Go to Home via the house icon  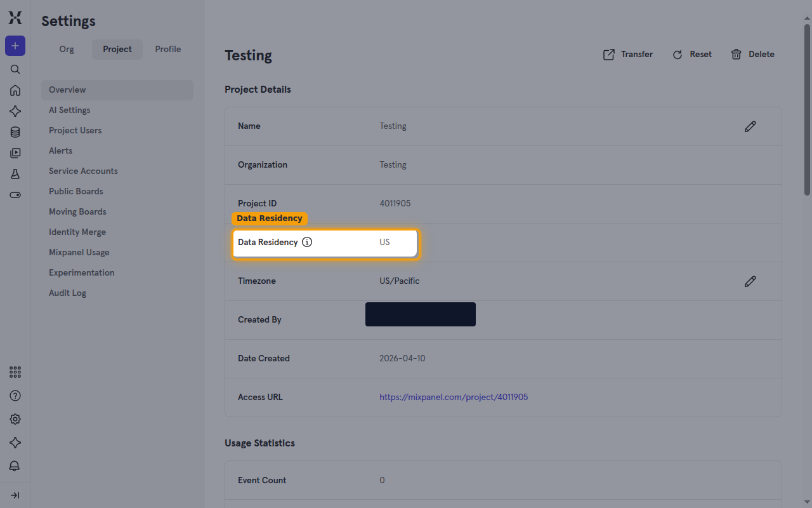click(x=15, y=90)
